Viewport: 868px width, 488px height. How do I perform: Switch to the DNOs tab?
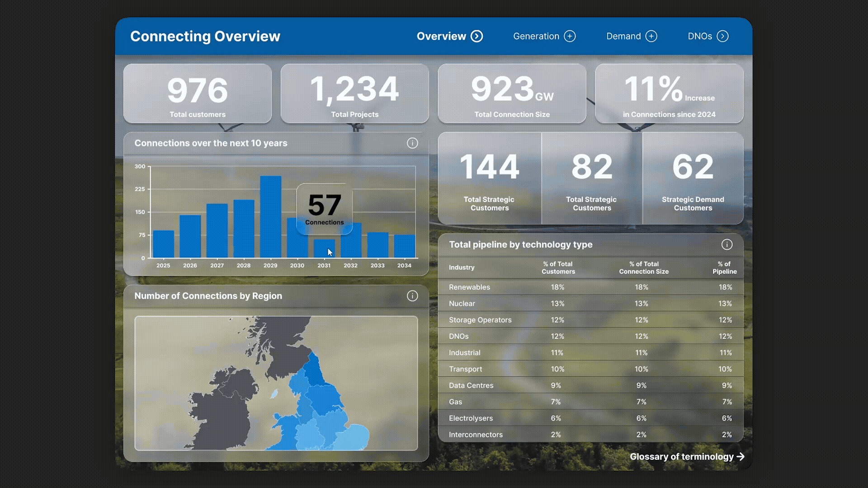point(708,36)
